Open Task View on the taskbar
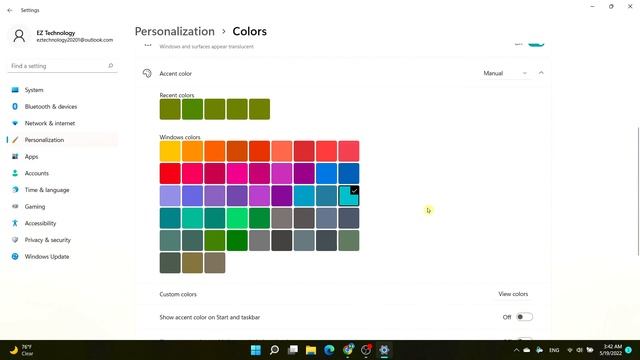Screen dimensions: 640x360 pyautogui.click(x=293, y=350)
